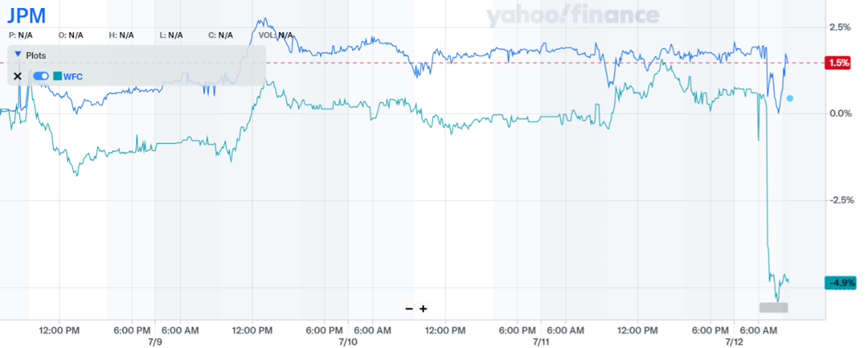The width and height of the screenshot is (868, 348).
Task: Click the red 1.5% JPM price tag
Action: click(x=839, y=63)
